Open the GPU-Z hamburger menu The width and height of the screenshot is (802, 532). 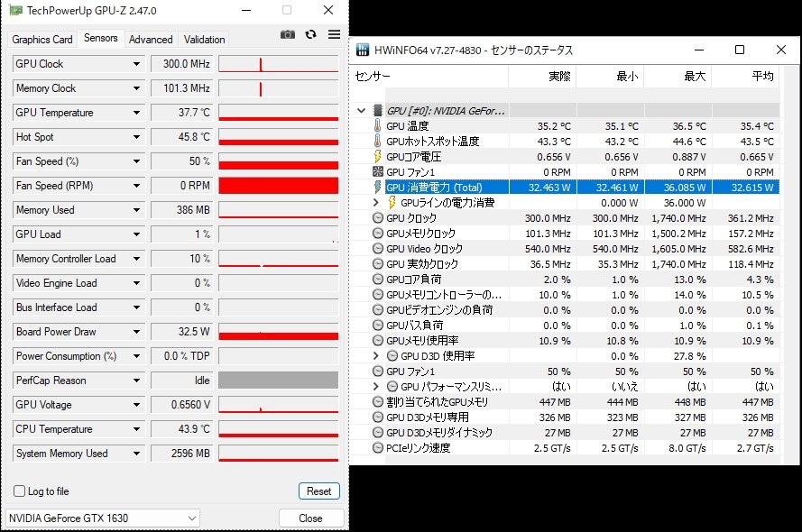(334, 34)
